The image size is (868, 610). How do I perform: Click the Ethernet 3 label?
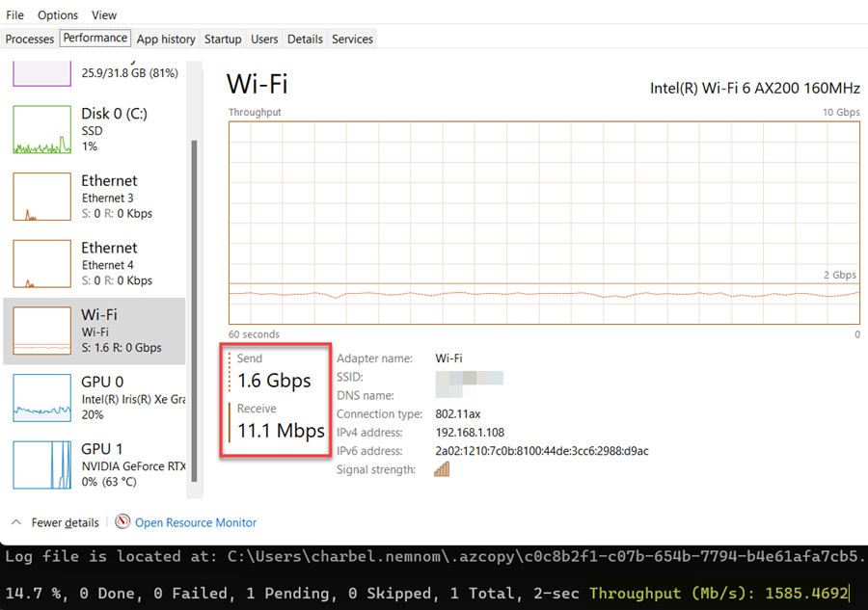point(107,198)
